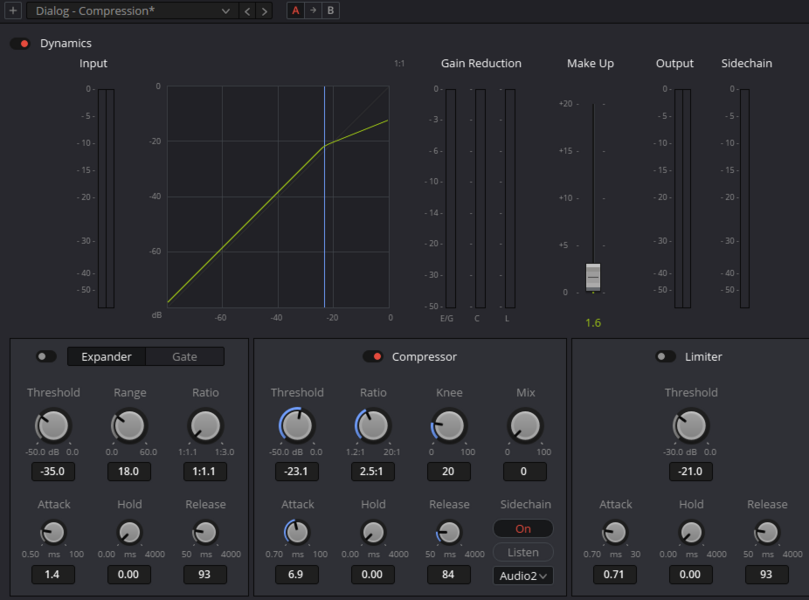Click the Limiter Release knob
809x600 pixels.
[767, 532]
